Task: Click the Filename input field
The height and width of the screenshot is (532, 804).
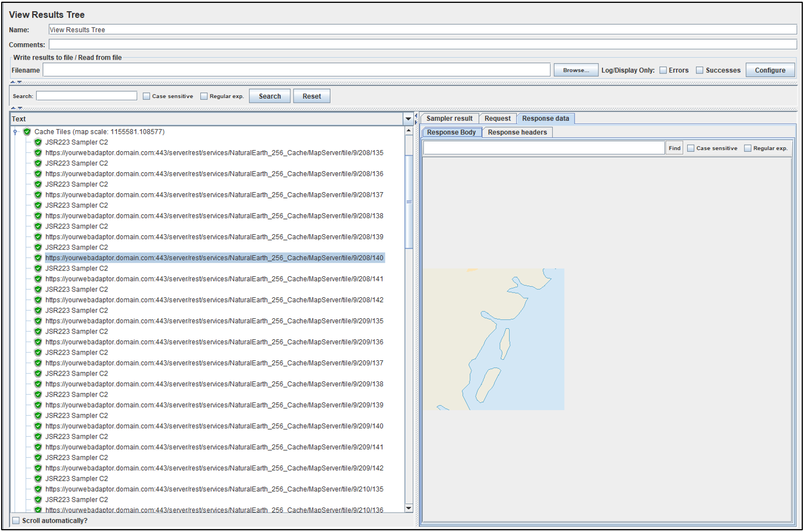Action: tap(297, 70)
